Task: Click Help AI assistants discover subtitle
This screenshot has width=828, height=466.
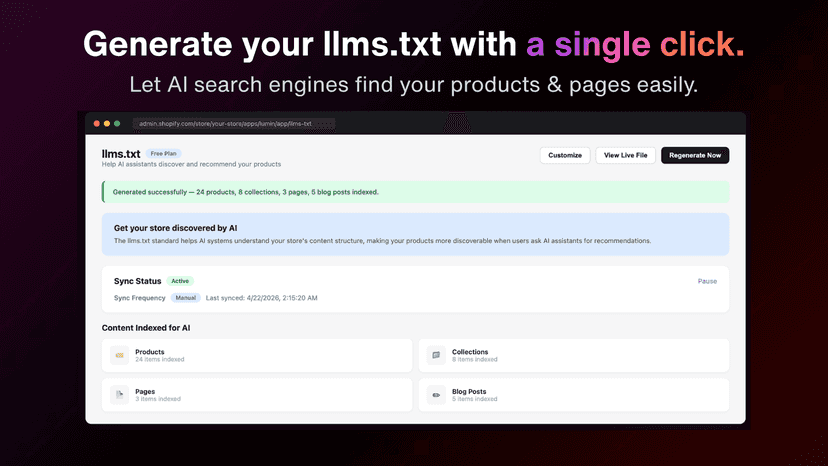Action: pyautogui.click(x=191, y=164)
